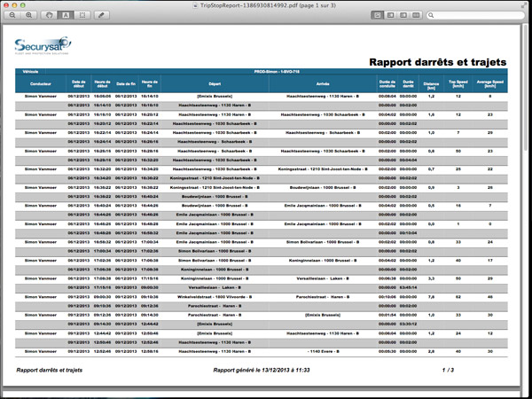The image size is (532, 399).
Task: Click the driving duration '00:10:06' cell
Action: pos(387,297)
